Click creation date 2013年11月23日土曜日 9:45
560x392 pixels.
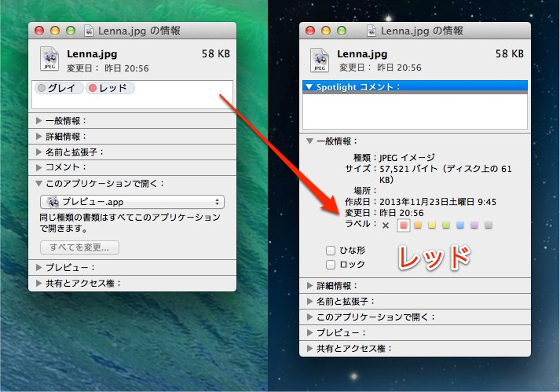click(437, 202)
